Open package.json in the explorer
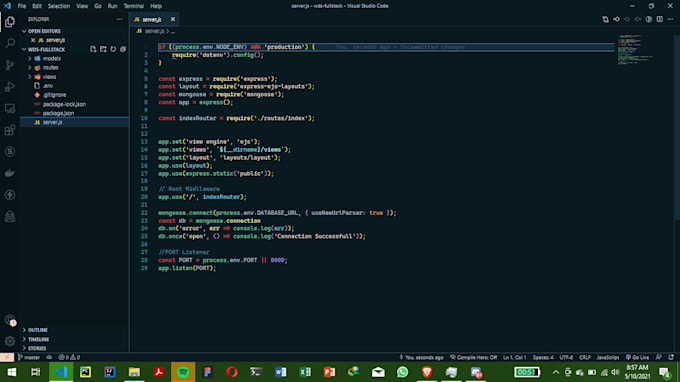Screen dimensions: 680x382 (58, 113)
